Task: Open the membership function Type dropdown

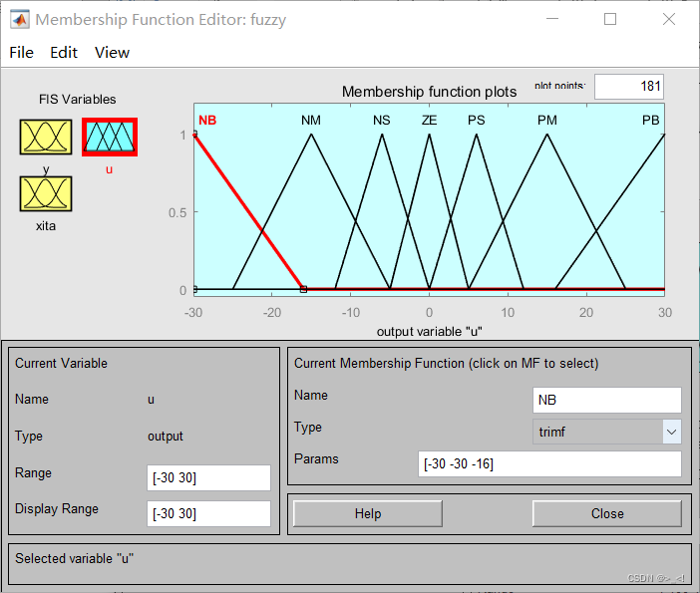Action: pyautogui.click(x=606, y=432)
